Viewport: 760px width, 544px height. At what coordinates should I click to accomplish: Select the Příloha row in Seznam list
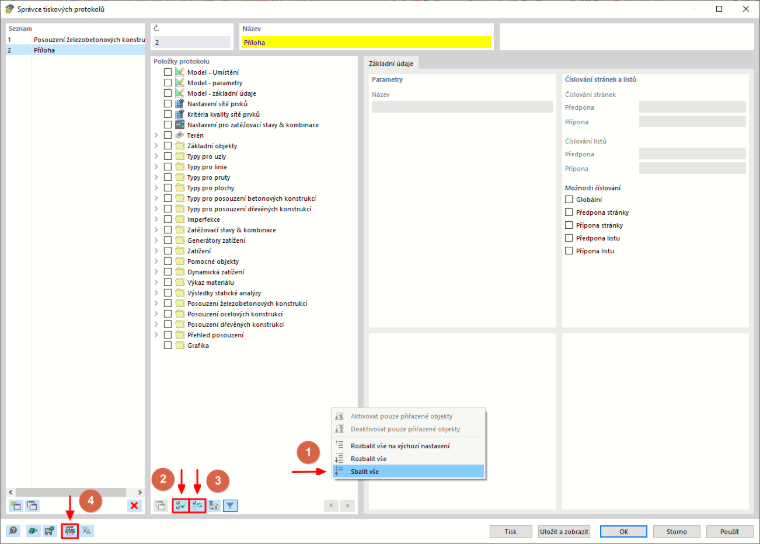click(76, 50)
